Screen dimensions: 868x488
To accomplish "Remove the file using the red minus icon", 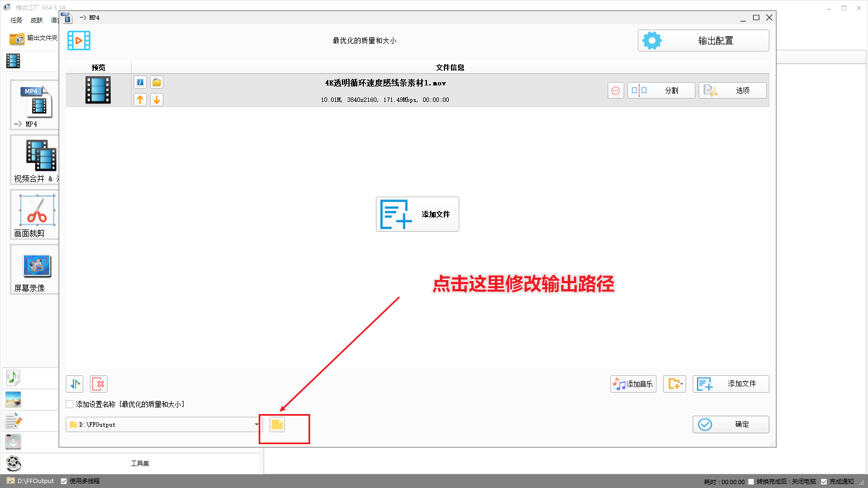I will tap(616, 90).
